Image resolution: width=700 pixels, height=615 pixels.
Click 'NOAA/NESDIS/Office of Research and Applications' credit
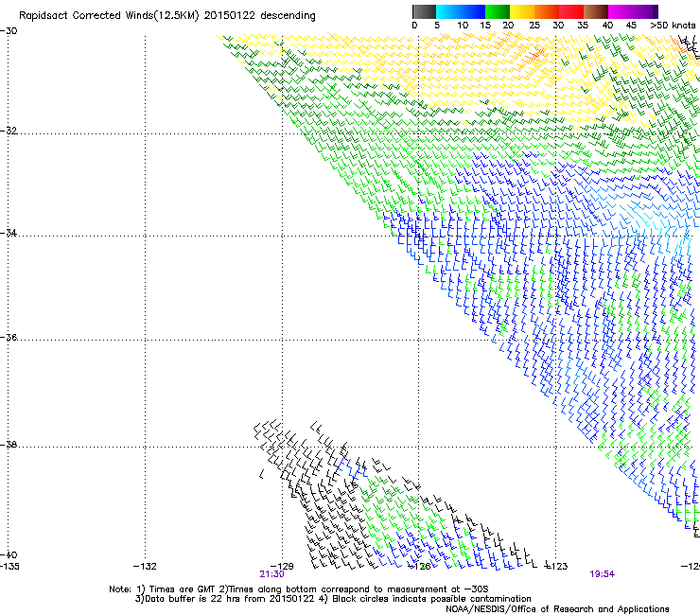[557, 608]
